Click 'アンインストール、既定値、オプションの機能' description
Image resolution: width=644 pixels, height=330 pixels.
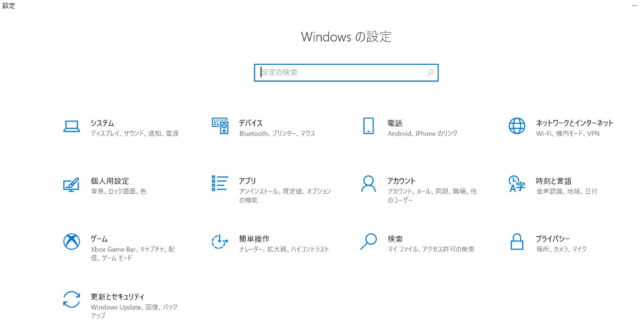click(x=285, y=196)
